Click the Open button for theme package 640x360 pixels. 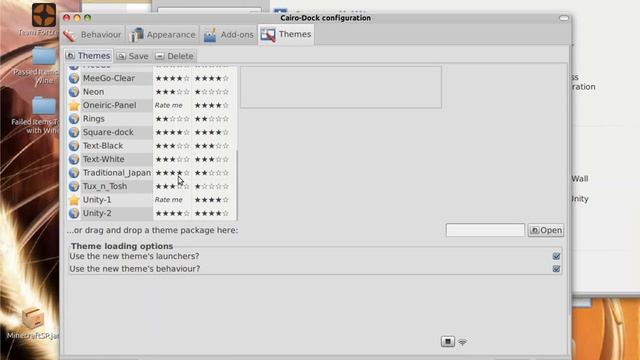[x=546, y=230]
